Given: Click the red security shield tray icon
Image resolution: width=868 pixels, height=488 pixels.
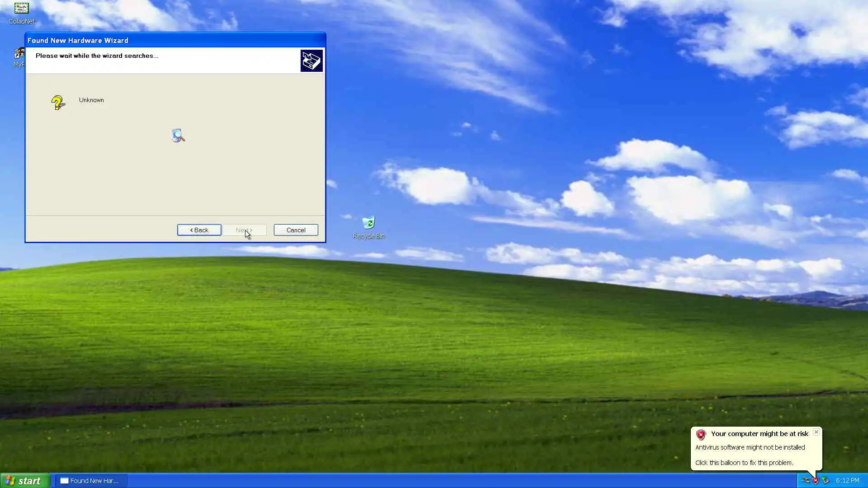Looking at the screenshot, I should (x=816, y=481).
